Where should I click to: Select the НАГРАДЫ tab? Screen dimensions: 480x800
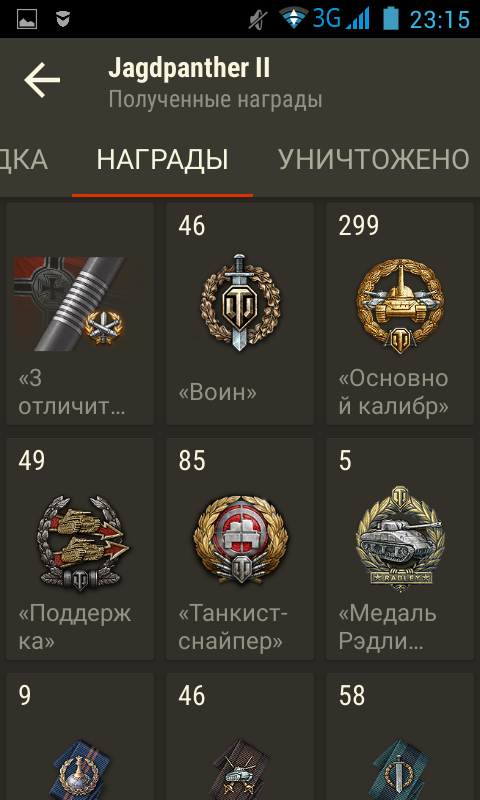(162, 160)
